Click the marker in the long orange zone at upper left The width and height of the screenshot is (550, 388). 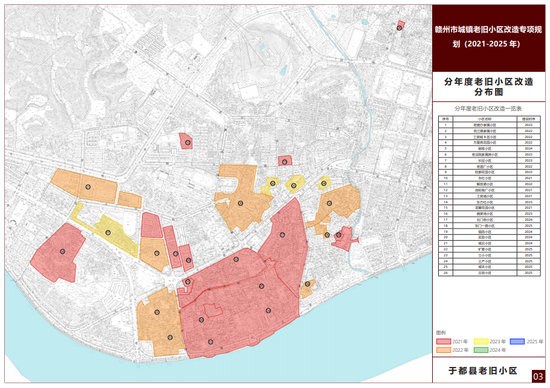(x=88, y=187)
